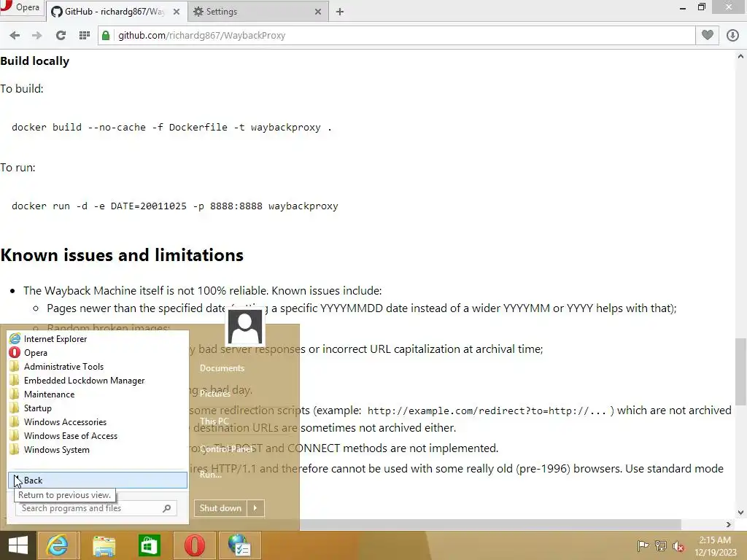Add page to bookmarks with the heart icon
The height and width of the screenshot is (560, 747).
tap(708, 35)
